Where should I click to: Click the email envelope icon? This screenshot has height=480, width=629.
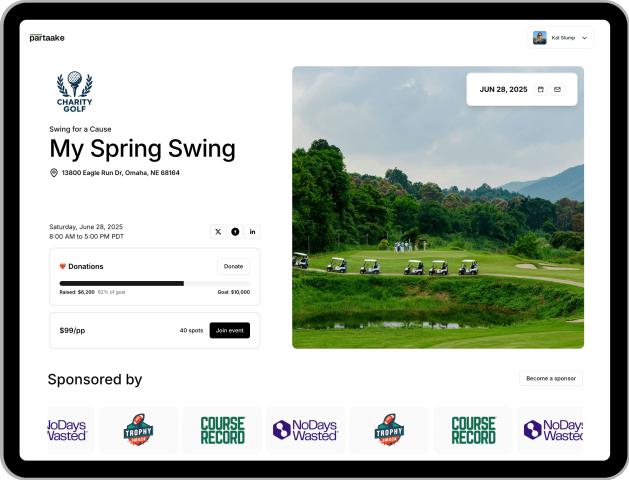(x=557, y=89)
